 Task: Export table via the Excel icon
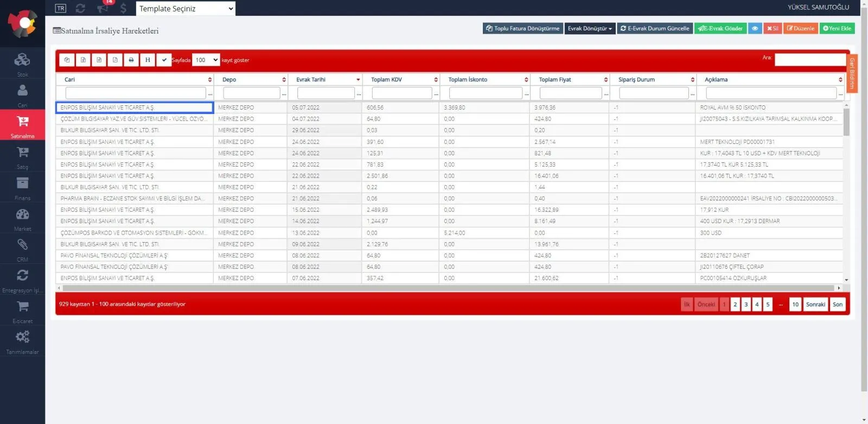(x=83, y=60)
